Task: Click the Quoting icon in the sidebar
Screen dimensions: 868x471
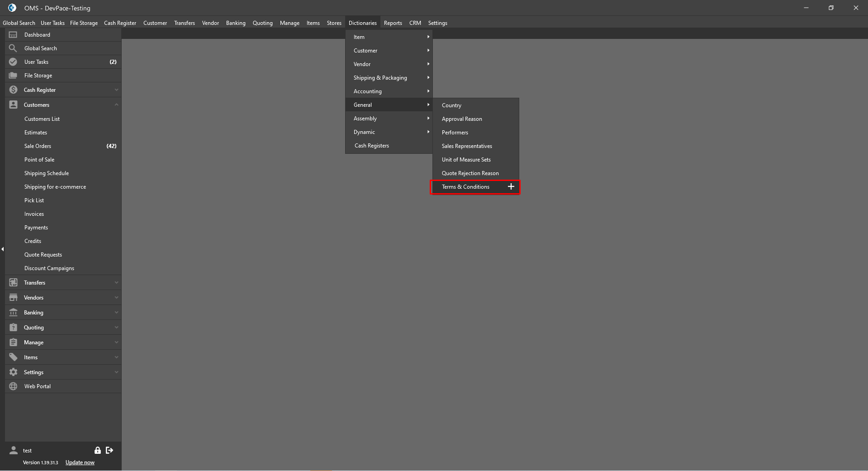Action: (x=13, y=328)
